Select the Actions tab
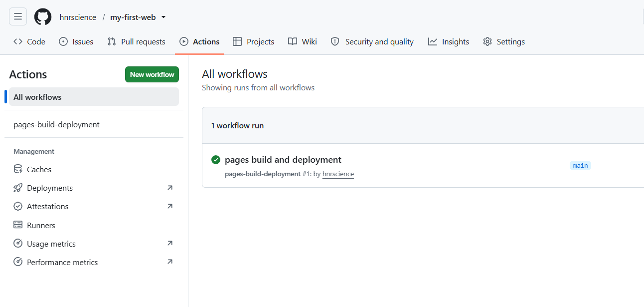Image resolution: width=644 pixels, height=307 pixels. point(199,41)
